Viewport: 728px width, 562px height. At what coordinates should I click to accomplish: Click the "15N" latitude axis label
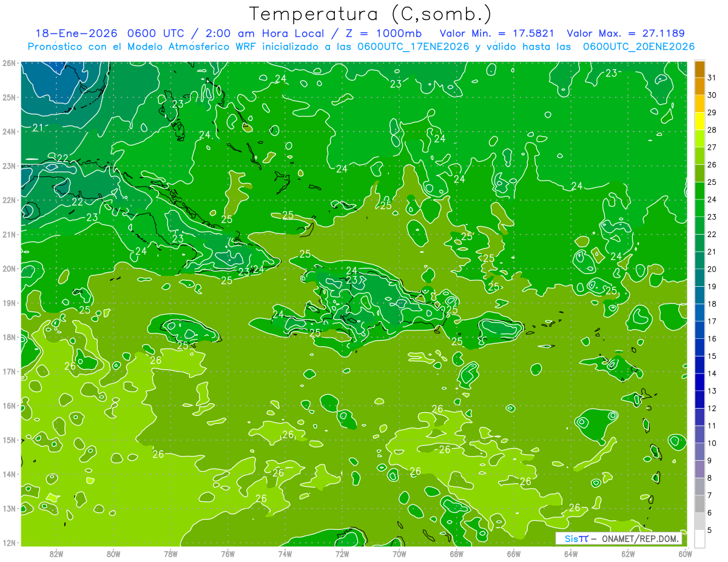pos(9,440)
